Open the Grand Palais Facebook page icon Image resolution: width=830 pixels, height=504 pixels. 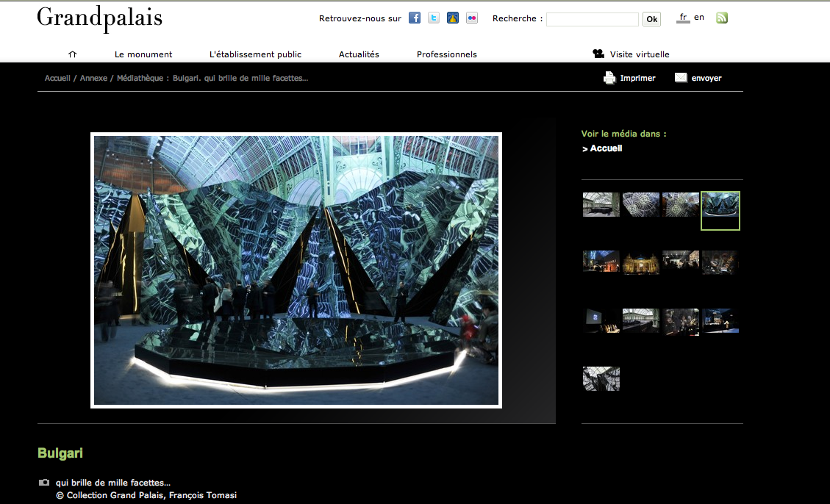pyautogui.click(x=415, y=18)
